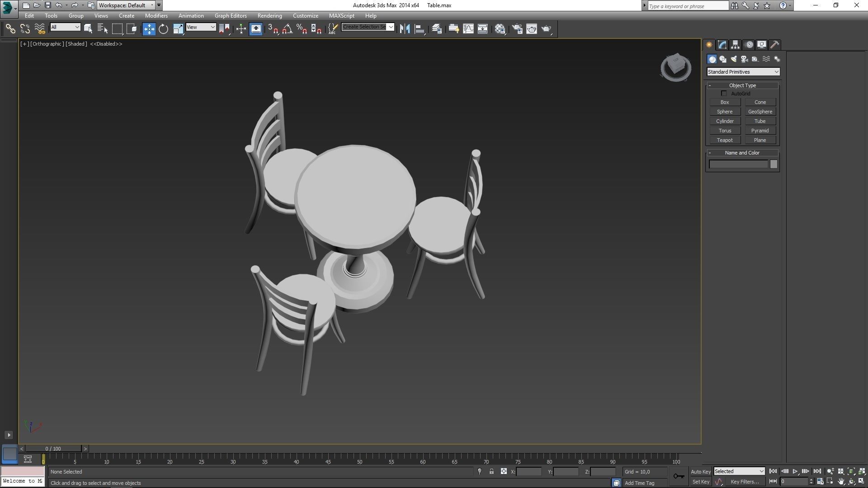The height and width of the screenshot is (488, 868).
Task: Enable the AutoGrid checkbox
Action: coord(724,94)
